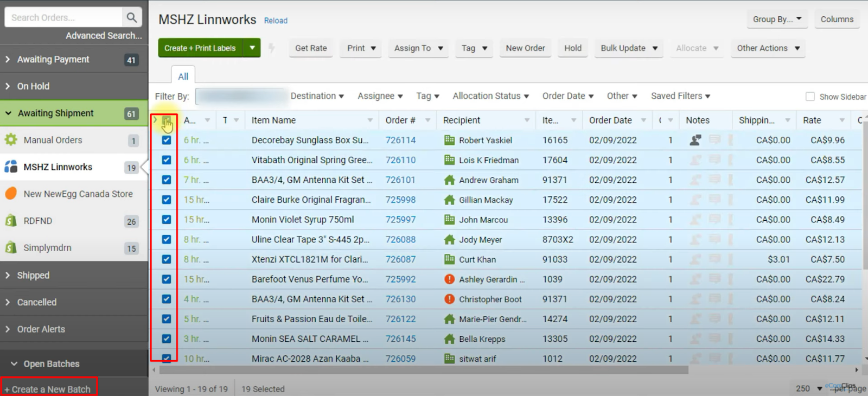
Task: Click the house icon next to Marie-Pier Gendr
Action: [x=449, y=319]
